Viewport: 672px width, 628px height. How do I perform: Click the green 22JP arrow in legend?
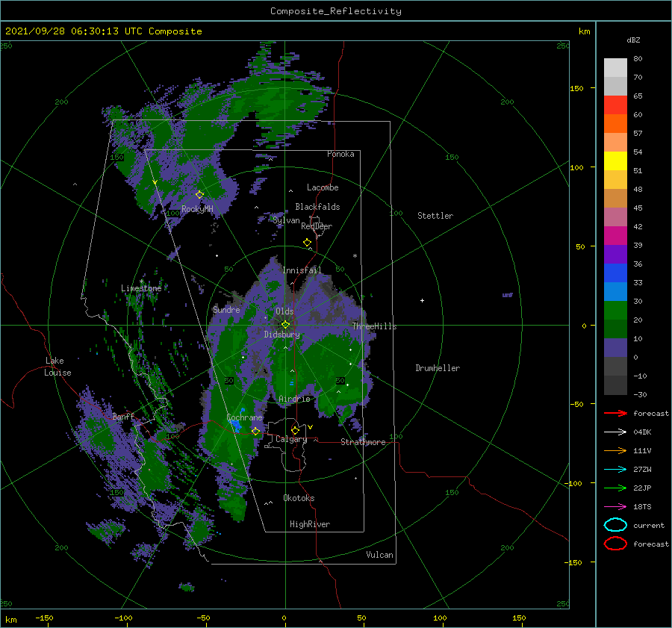615,488
